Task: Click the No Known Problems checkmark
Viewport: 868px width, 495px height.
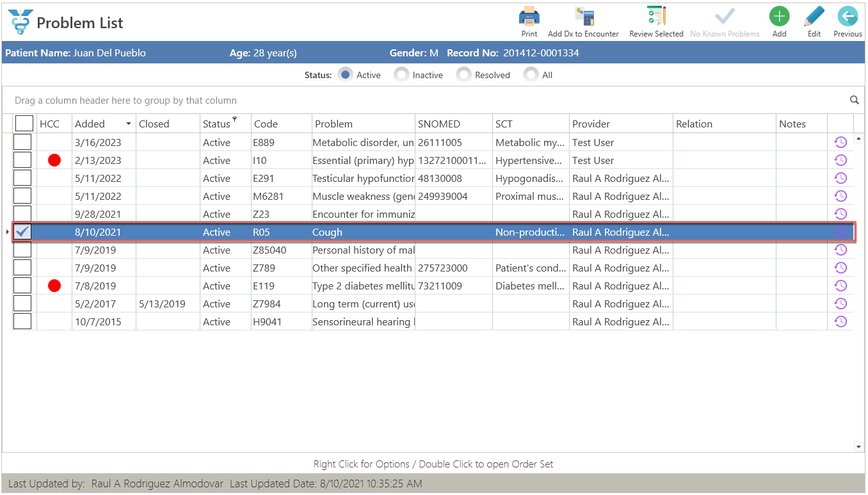Action: click(725, 16)
